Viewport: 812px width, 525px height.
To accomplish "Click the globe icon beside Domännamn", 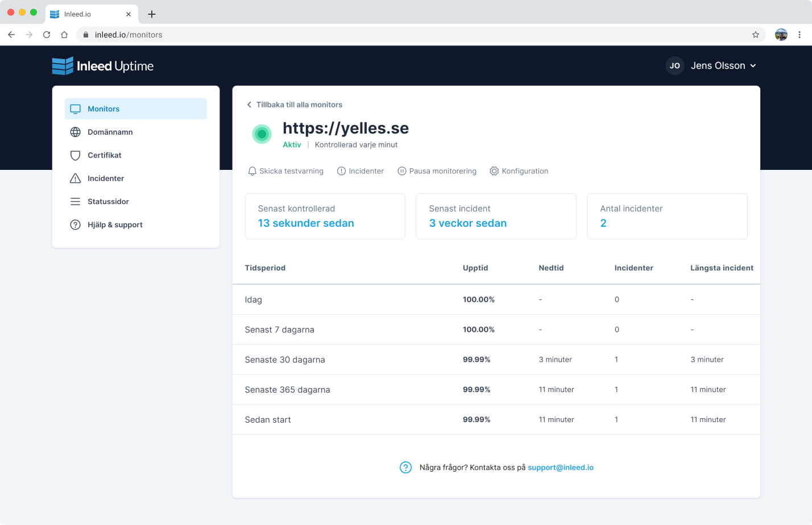I will pyautogui.click(x=75, y=132).
